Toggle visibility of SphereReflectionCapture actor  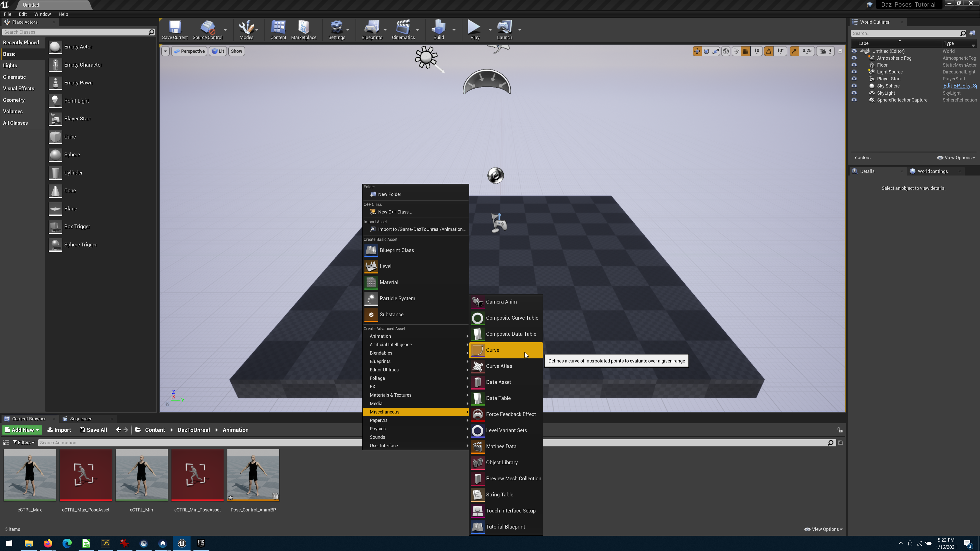854,100
